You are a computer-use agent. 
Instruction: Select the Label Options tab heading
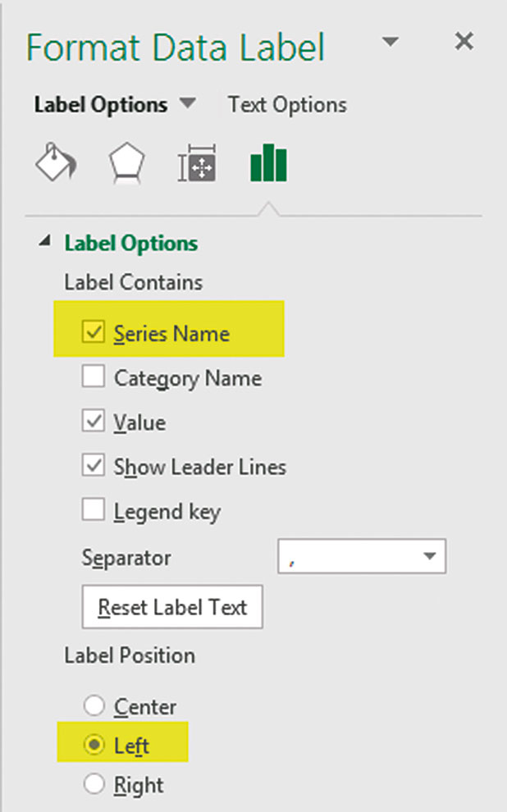pyautogui.click(x=100, y=105)
